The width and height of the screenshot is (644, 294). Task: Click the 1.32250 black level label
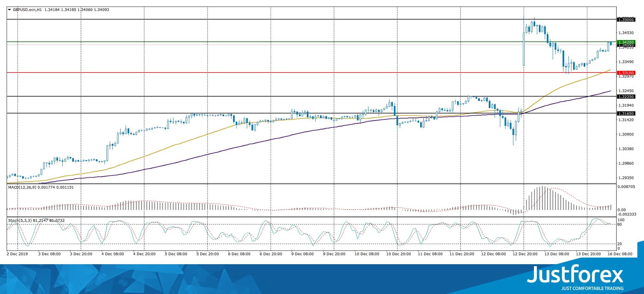point(626,97)
